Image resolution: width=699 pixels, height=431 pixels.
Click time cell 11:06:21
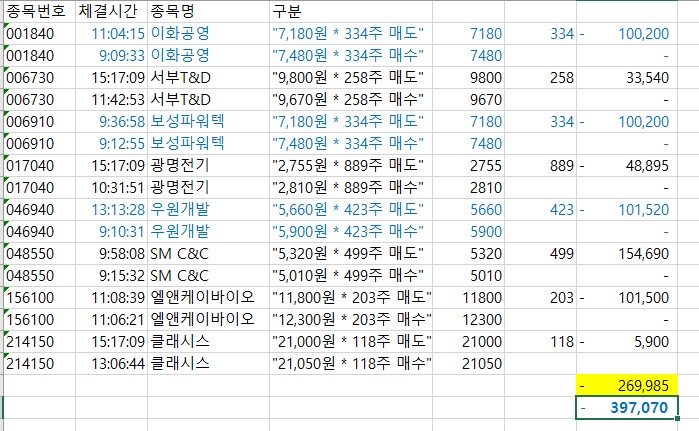click(x=111, y=320)
